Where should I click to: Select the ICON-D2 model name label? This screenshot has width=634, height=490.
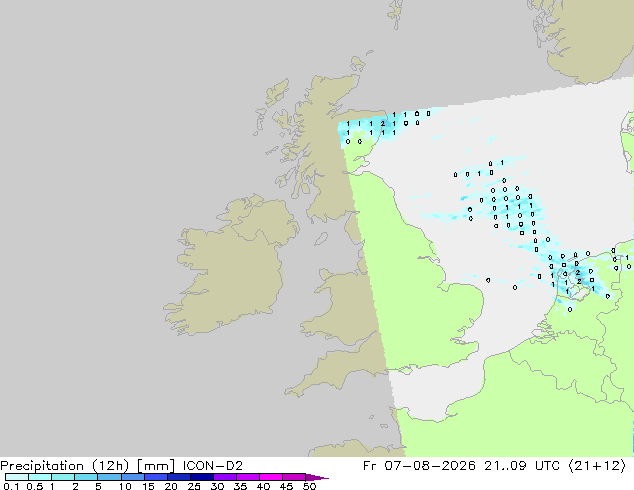tap(213, 466)
